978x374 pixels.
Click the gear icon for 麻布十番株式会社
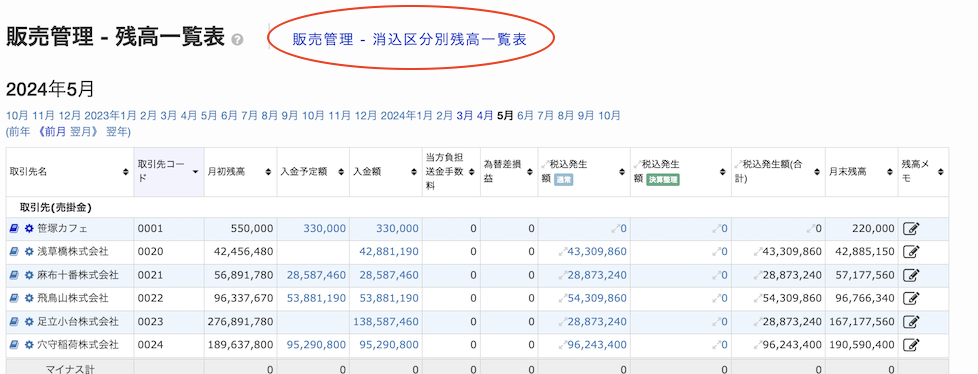click(x=29, y=275)
